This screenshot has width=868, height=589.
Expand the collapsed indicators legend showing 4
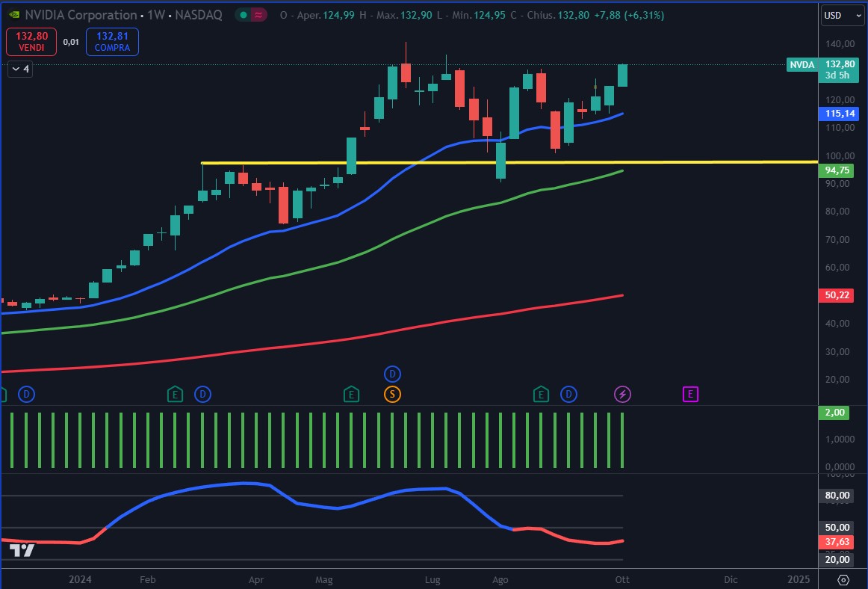19,69
